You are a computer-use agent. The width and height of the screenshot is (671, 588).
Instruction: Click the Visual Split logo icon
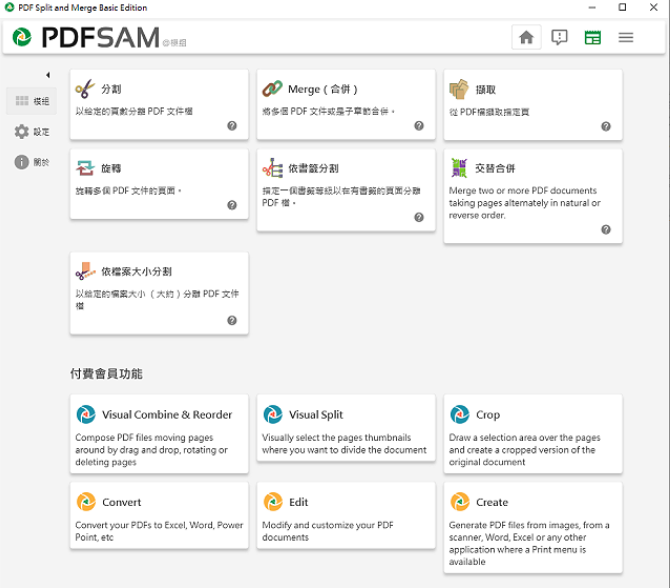point(273,414)
